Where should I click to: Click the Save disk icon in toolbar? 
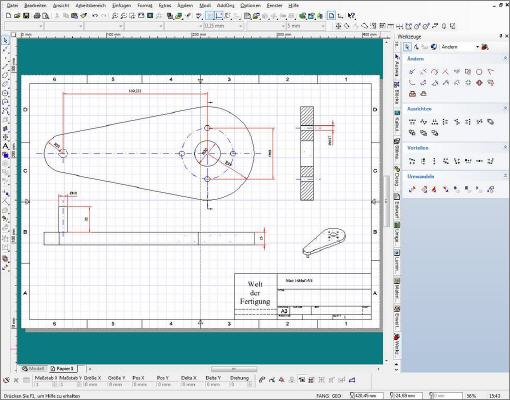click(x=26, y=15)
